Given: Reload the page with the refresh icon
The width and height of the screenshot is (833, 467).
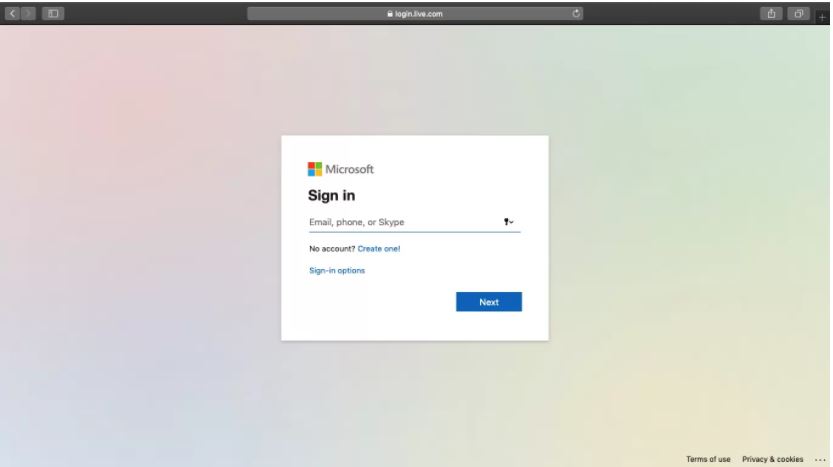Looking at the screenshot, I should [x=576, y=13].
